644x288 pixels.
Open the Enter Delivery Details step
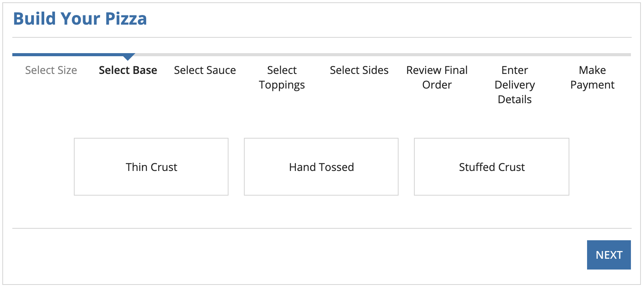pyautogui.click(x=514, y=85)
